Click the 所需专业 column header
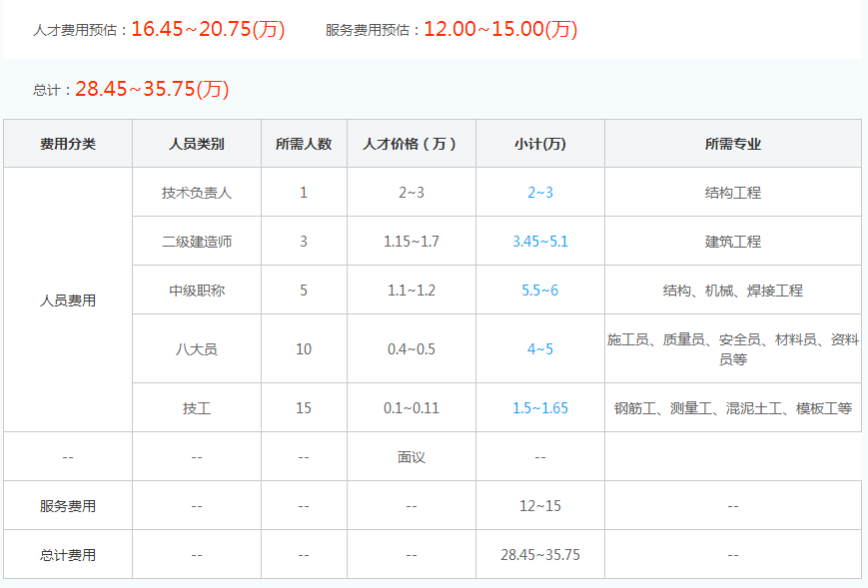 point(733,144)
